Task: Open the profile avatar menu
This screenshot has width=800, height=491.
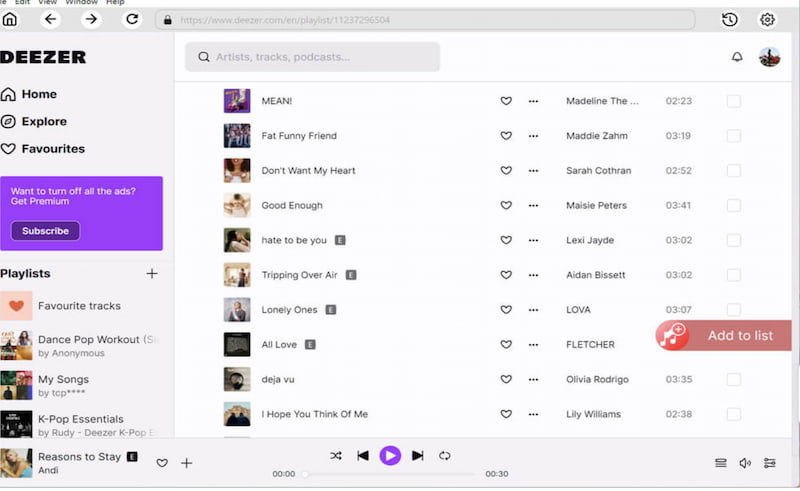Action: pyautogui.click(x=769, y=57)
